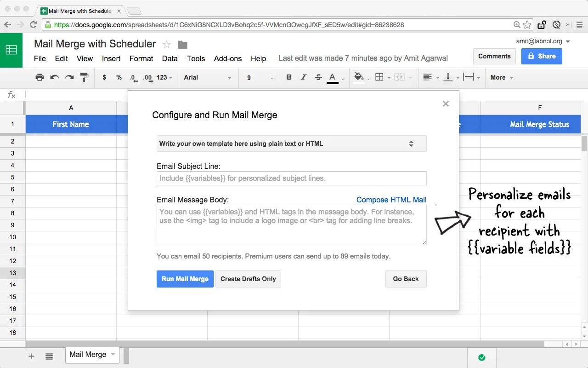Open the Tools menu
Screen dimensions: 588x368
(196, 58)
